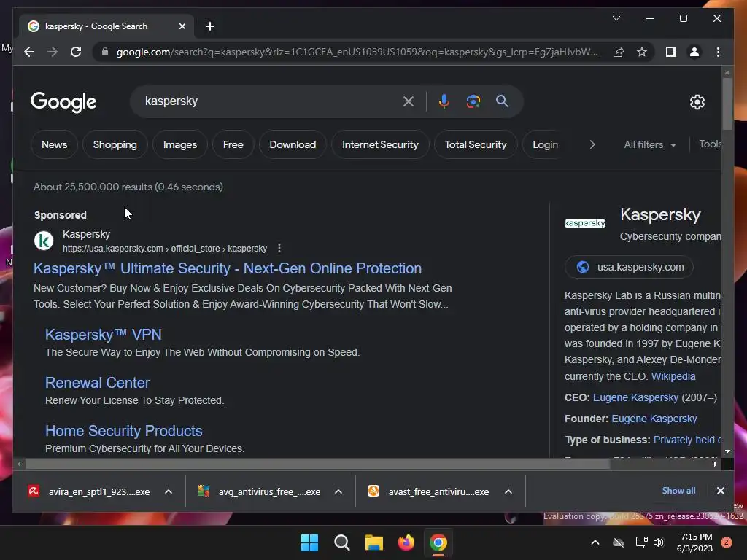Expand the All filters dropdown

(x=650, y=145)
